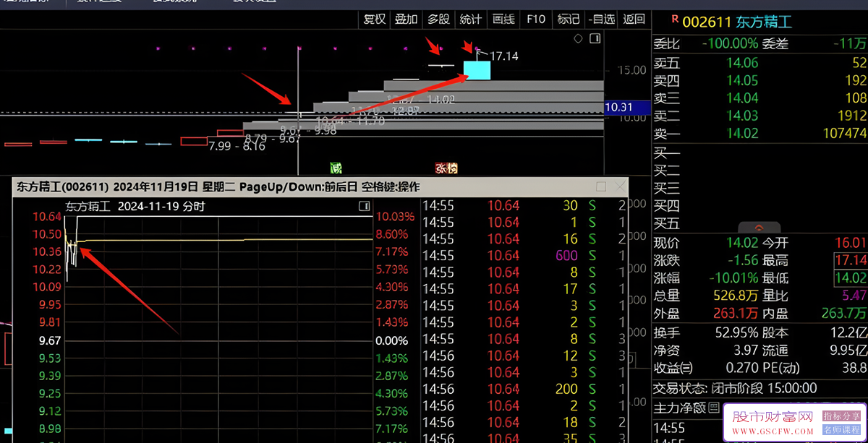The image size is (868, 443).
Task: Click the 卖一 price 14.02
Action: coord(742,133)
